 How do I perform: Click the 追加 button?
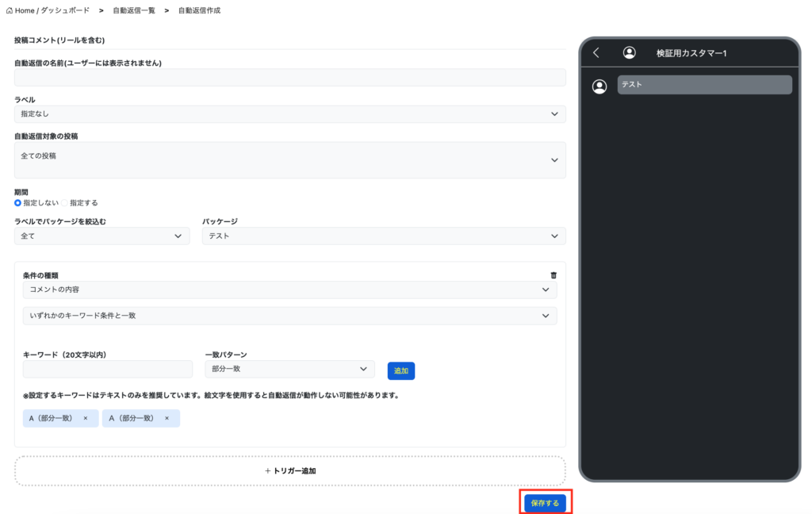401,371
